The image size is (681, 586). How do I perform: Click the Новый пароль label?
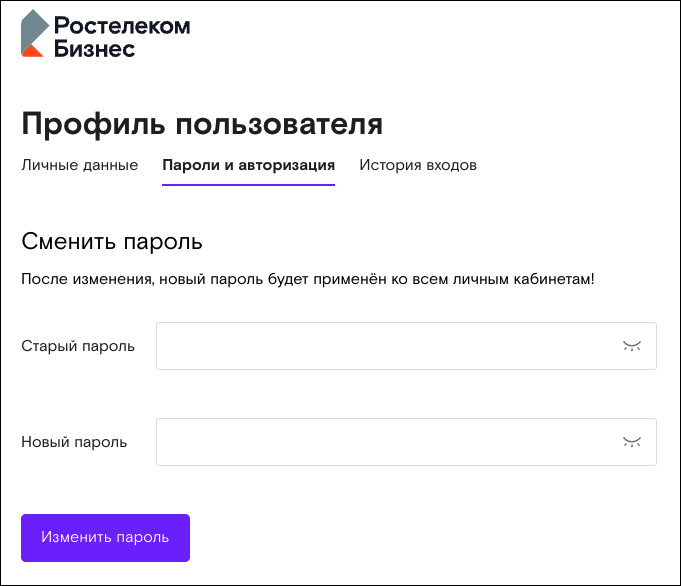pyautogui.click(x=74, y=442)
